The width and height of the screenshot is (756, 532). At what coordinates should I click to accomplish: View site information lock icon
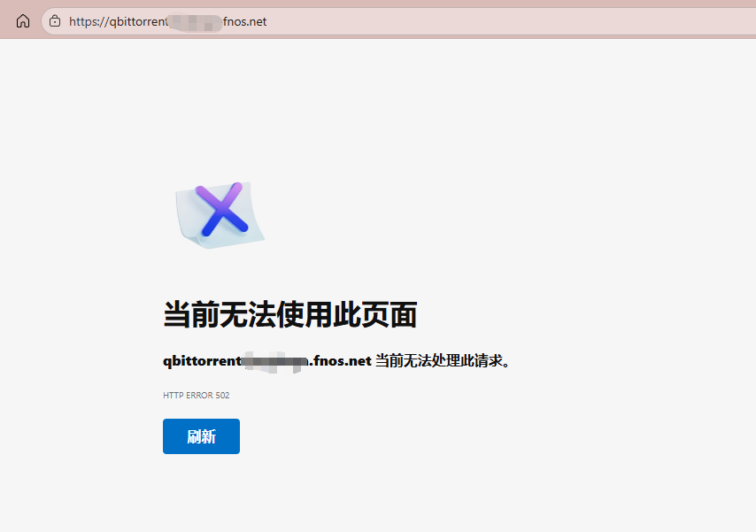pyautogui.click(x=55, y=21)
